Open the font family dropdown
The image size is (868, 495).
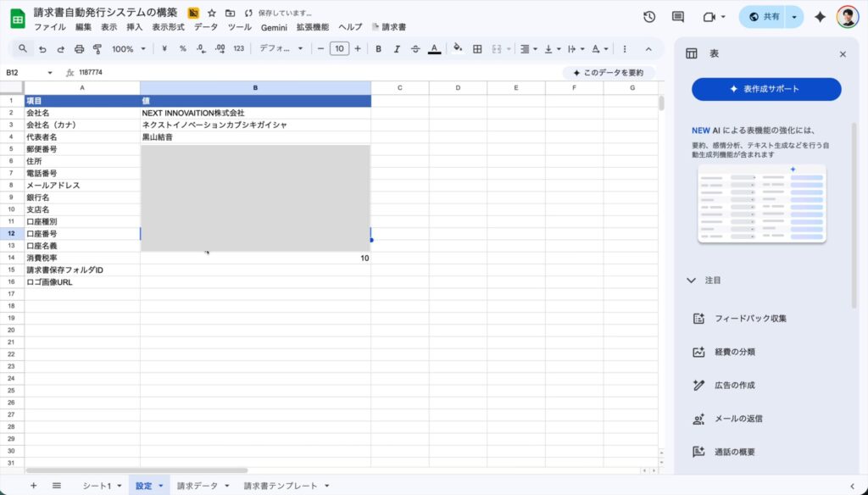tap(281, 49)
